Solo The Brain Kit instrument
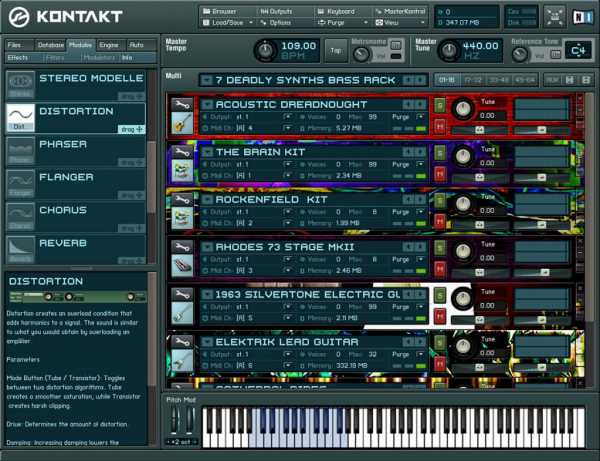The height and width of the screenshot is (461, 600). pyautogui.click(x=440, y=153)
